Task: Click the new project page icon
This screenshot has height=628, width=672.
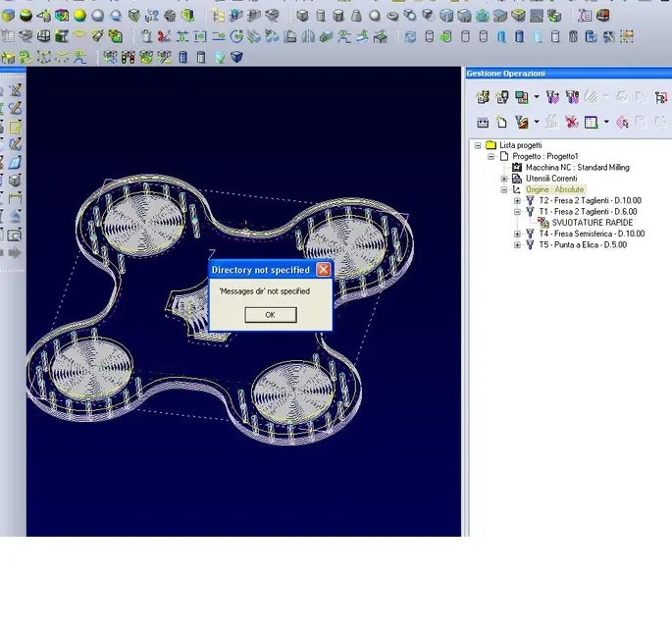Action: pos(501,123)
